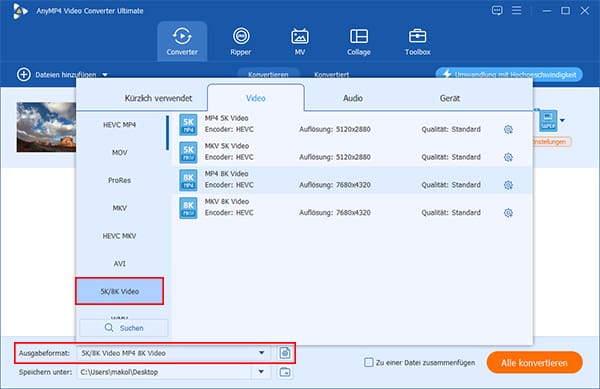Viewport: 600px width, 389px height.
Task: Click the 8K MP4 format icon
Action: (188, 180)
